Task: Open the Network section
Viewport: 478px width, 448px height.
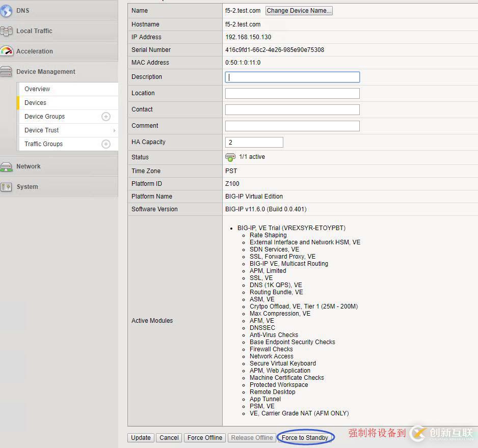Action: point(29,166)
